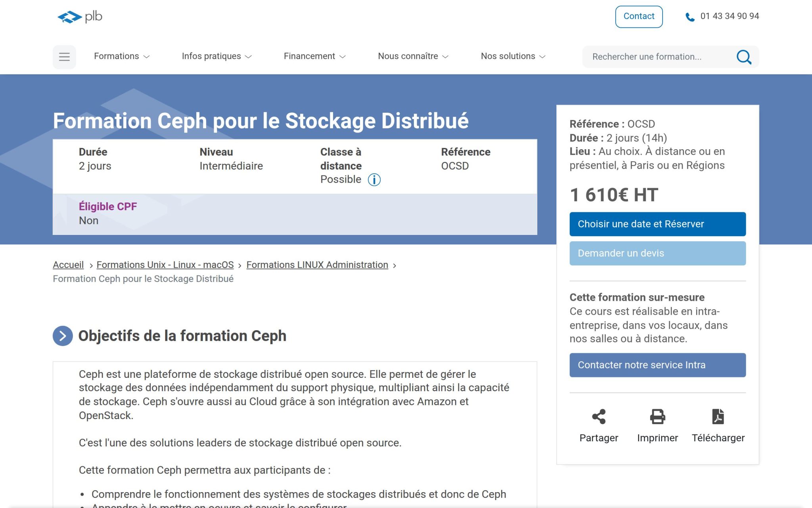
Task: Click the Éligible CPF label
Action: pyautogui.click(x=108, y=206)
